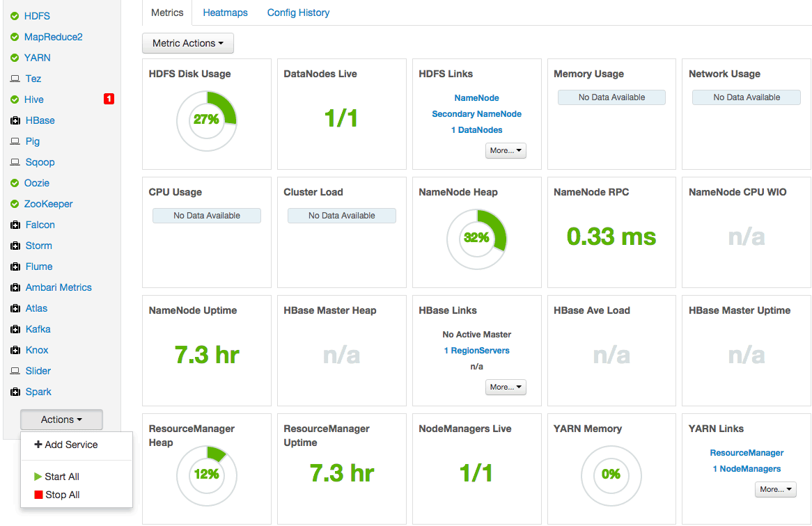Click the ResourceManager Uptime 7.3 hr value

(x=342, y=473)
